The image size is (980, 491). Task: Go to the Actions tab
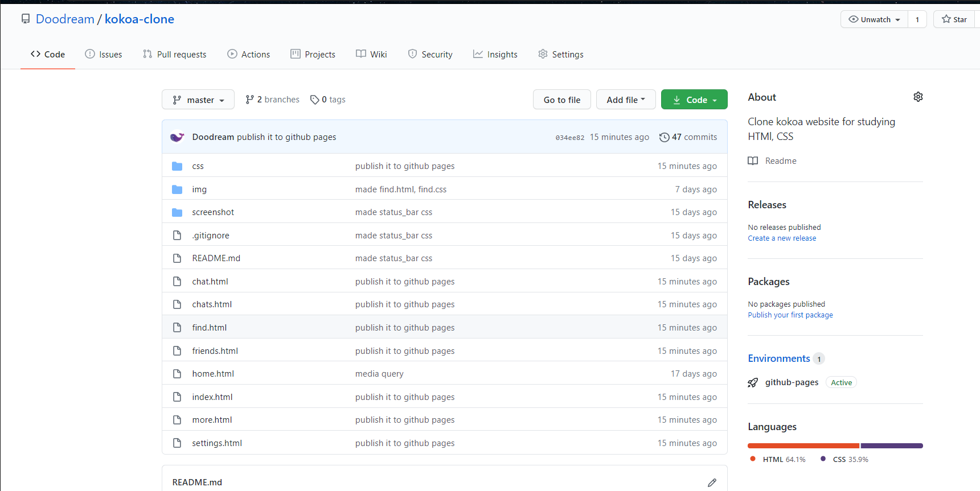tap(249, 55)
